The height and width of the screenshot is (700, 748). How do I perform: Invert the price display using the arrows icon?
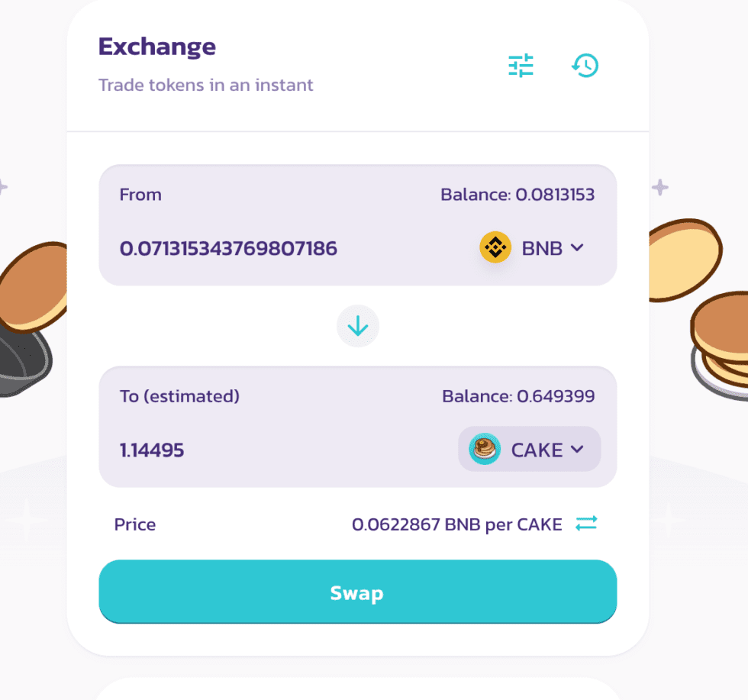(x=586, y=524)
